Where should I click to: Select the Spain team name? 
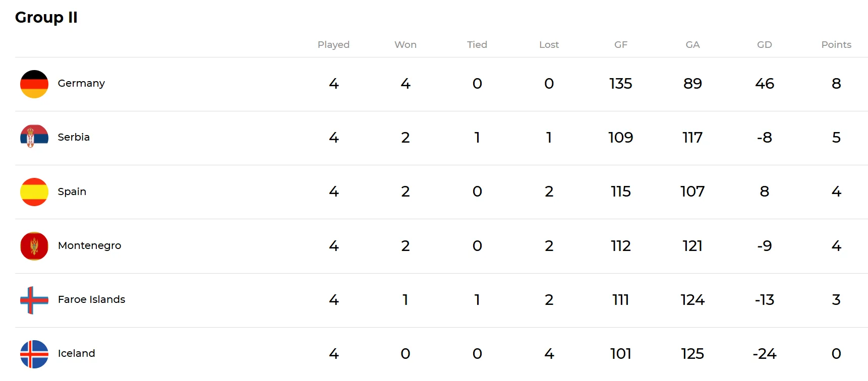(x=72, y=192)
